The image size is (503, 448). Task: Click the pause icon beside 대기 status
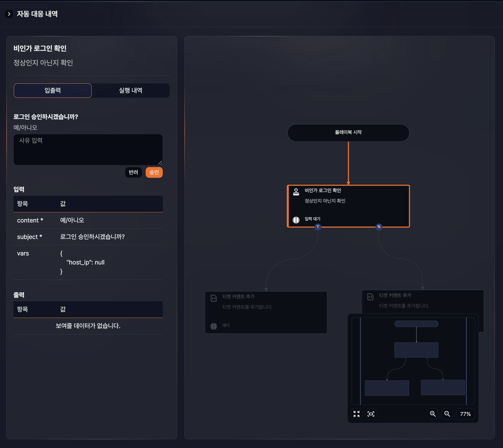click(x=214, y=326)
